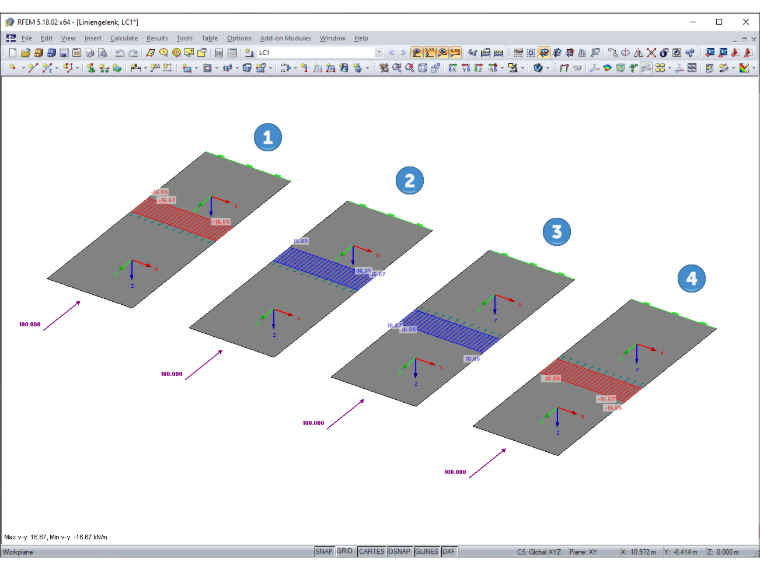
Task: Click the 'Max v-y: 16.67' result text
Action: [x=25, y=537]
